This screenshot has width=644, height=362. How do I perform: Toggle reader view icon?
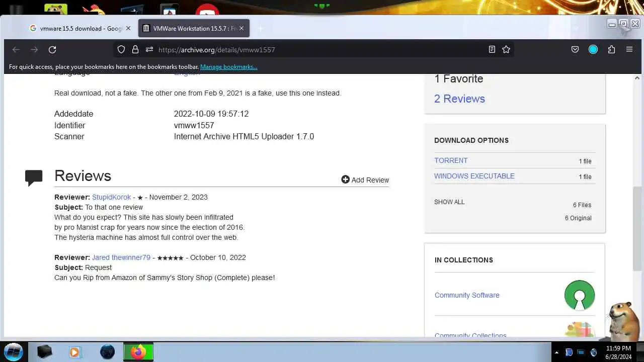click(x=492, y=49)
